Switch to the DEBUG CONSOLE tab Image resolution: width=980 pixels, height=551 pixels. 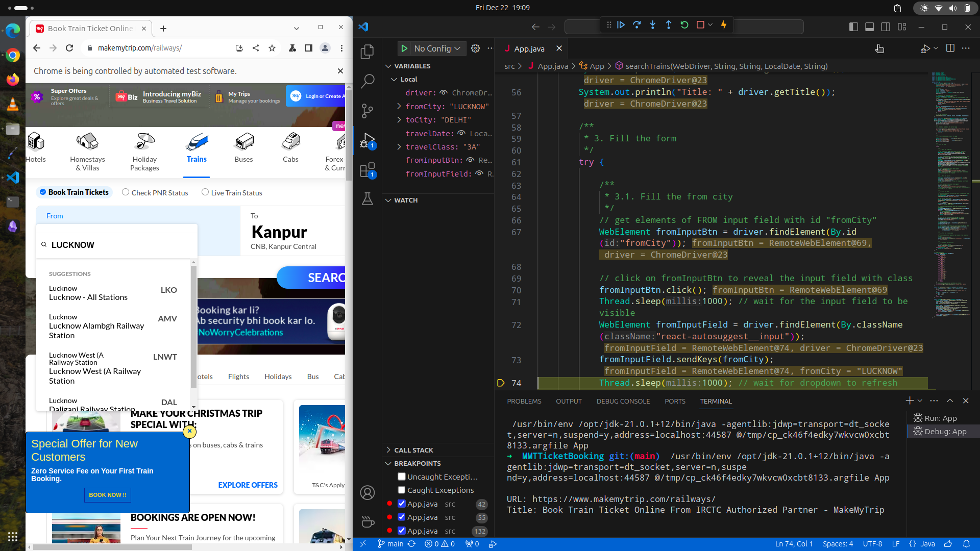point(623,401)
